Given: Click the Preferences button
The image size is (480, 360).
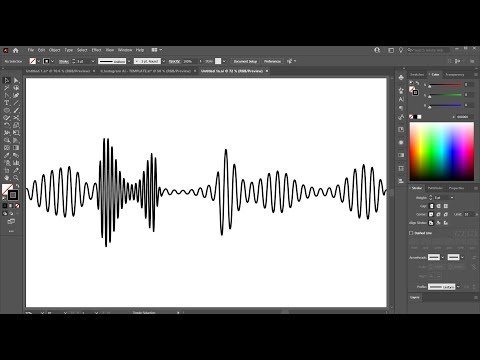Looking at the screenshot, I should click(272, 61).
